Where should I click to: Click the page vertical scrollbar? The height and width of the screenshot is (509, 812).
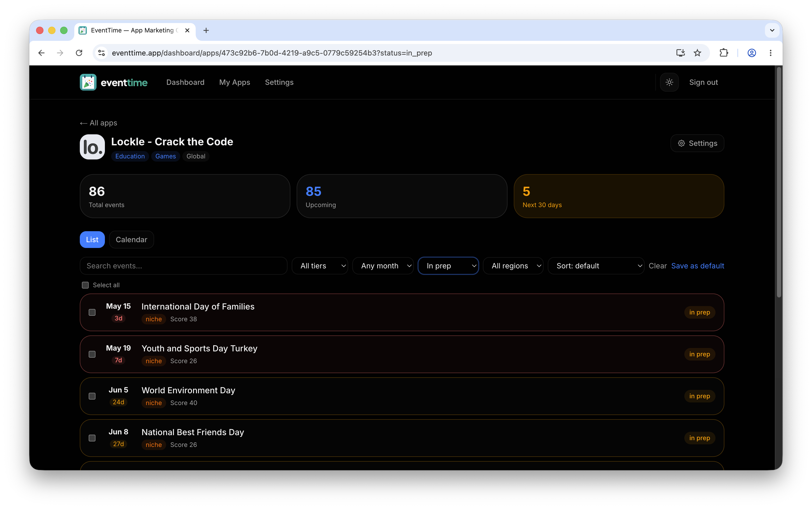pyautogui.click(x=779, y=182)
